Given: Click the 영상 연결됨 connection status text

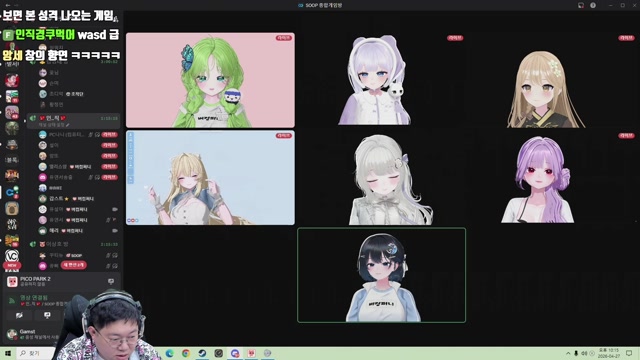Looking at the screenshot, I should pos(34,298).
